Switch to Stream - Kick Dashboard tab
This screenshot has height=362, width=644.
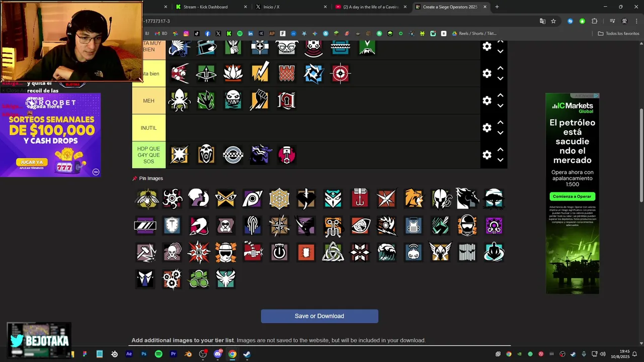pyautogui.click(x=210, y=7)
